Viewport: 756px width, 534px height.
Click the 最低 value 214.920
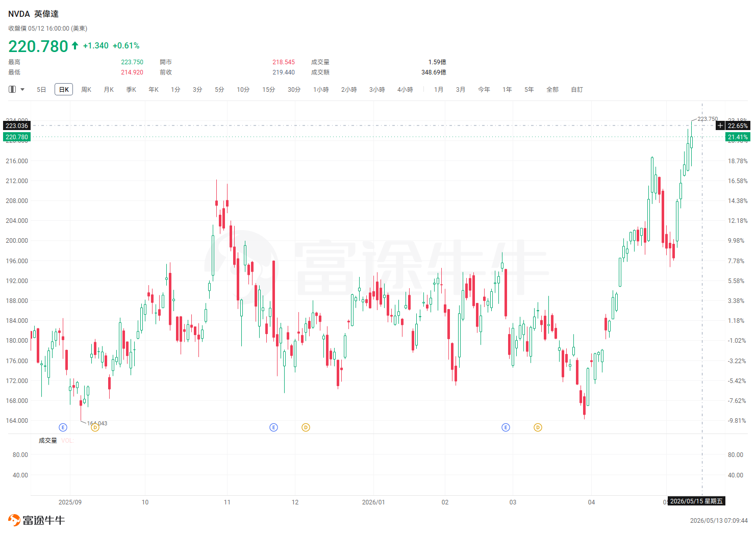[132, 72]
